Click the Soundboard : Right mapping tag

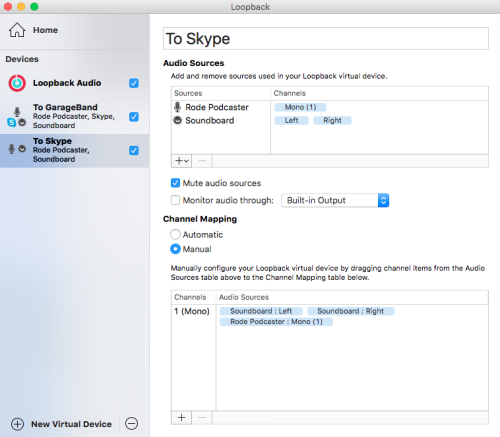[351, 311]
